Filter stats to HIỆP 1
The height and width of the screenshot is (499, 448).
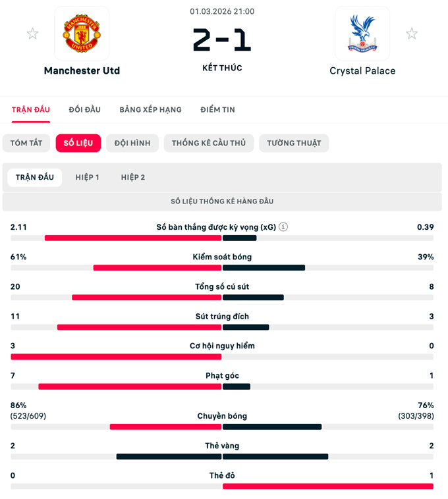[x=87, y=178]
